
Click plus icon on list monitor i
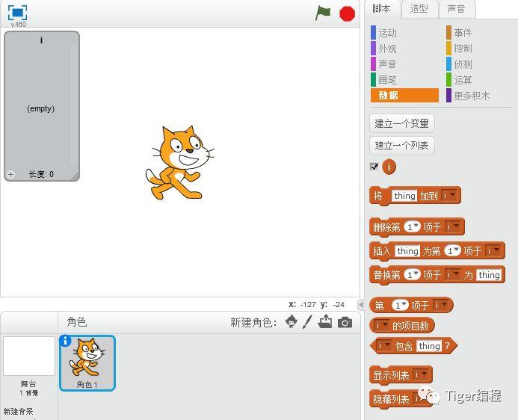(10, 174)
